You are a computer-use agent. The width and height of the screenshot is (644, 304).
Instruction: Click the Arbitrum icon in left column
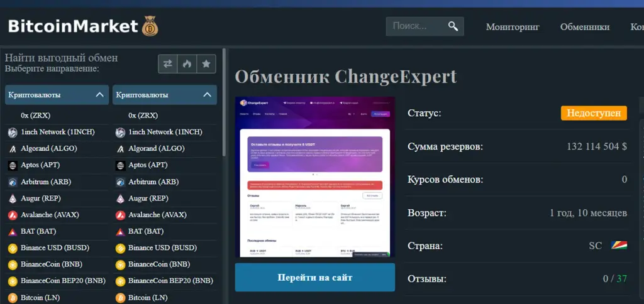13,182
